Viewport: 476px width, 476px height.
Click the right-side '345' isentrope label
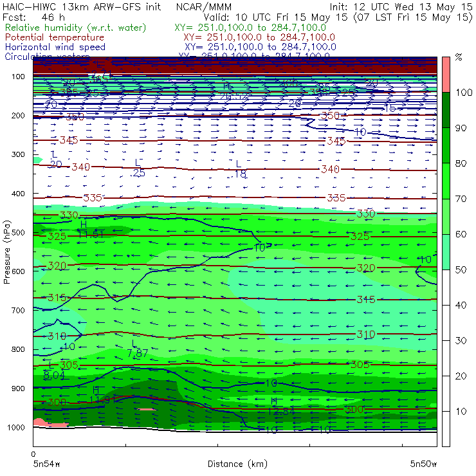[336, 141]
